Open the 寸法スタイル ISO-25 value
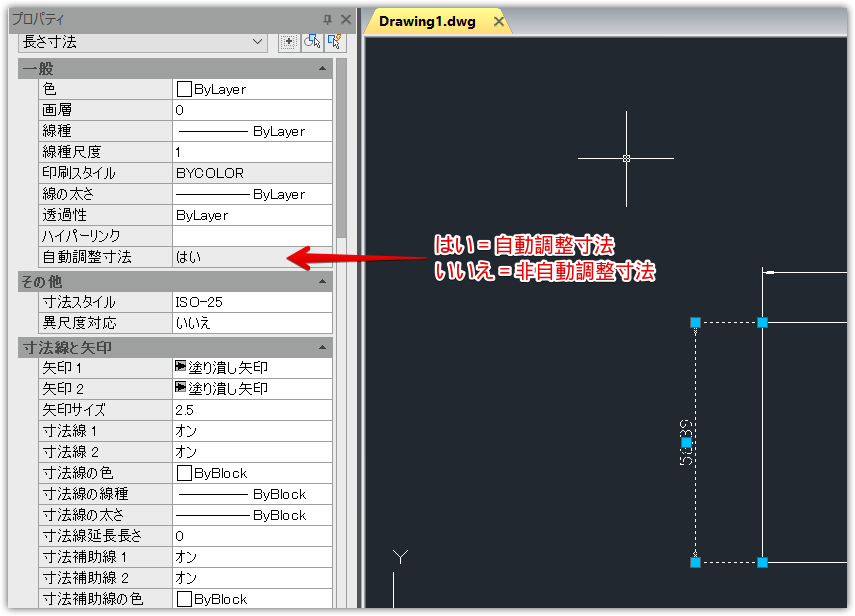The image size is (855, 616). click(252, 302)
